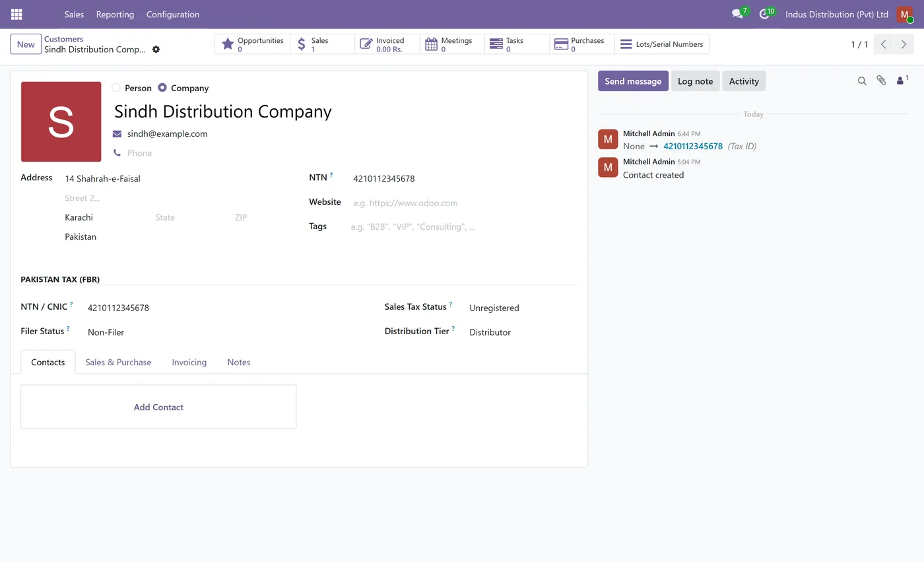Switch to the Notes tab

click(239, 362)
